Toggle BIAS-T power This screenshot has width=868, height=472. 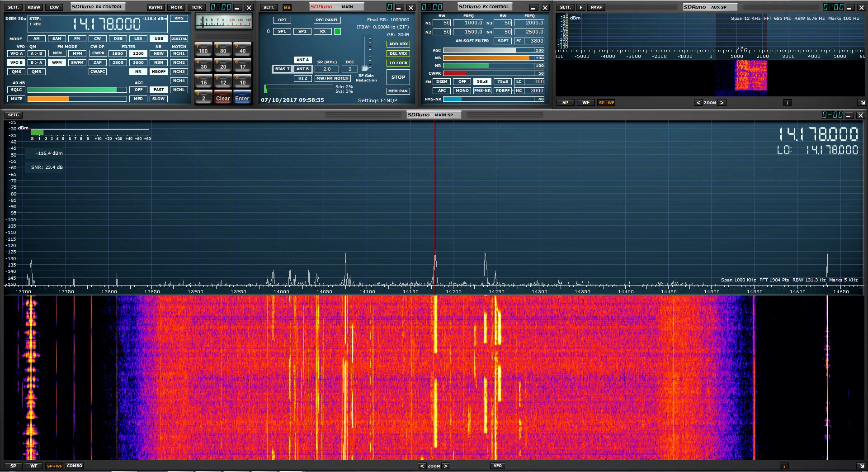click(282, 69)
